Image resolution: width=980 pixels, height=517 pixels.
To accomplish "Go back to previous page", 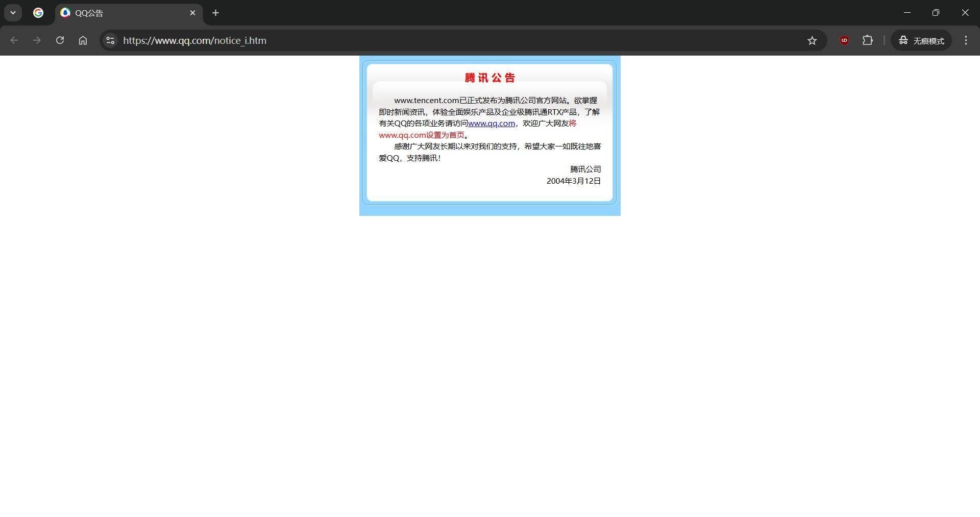I will pos(14,40).
